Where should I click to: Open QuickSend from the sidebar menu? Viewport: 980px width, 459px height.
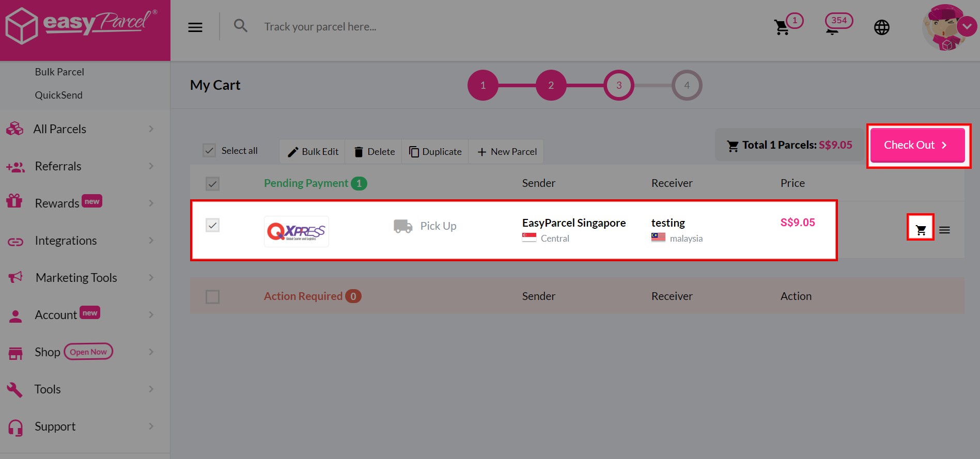58,94
